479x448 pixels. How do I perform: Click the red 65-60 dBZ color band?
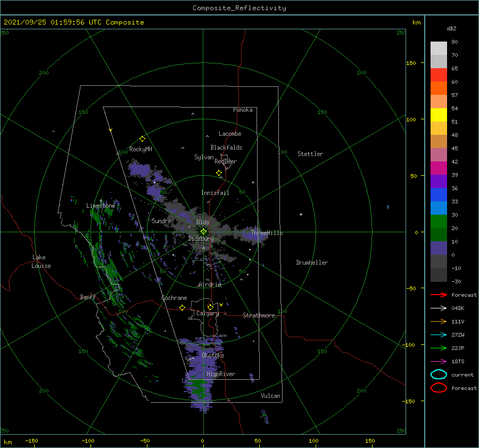pos(439,75)
